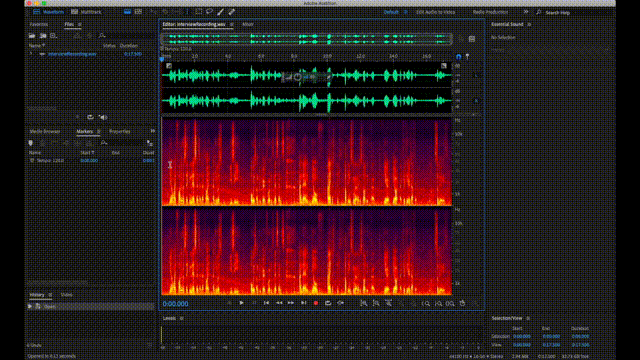
Task: Open the History panel tab
Action: click(x=37, y=295)
